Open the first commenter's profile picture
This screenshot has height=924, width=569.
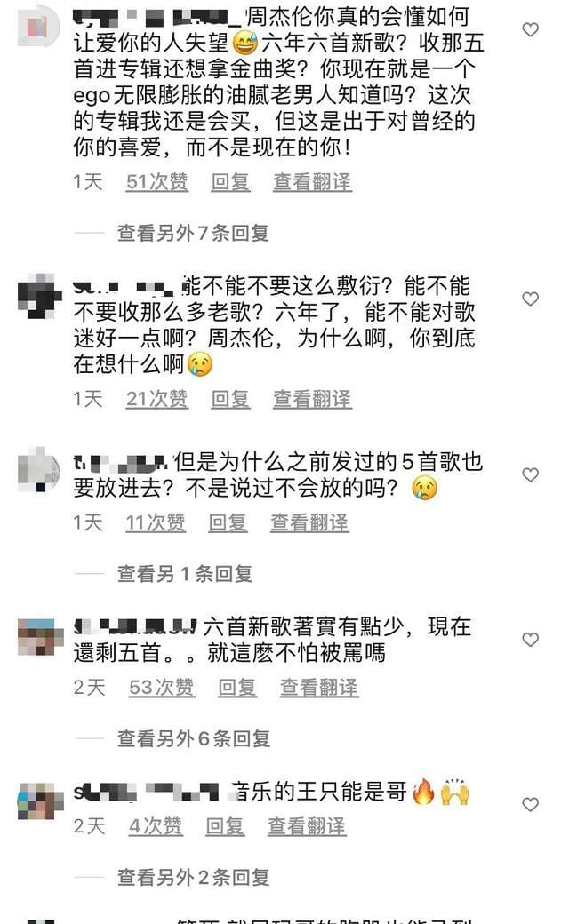(x=38, y=26)
